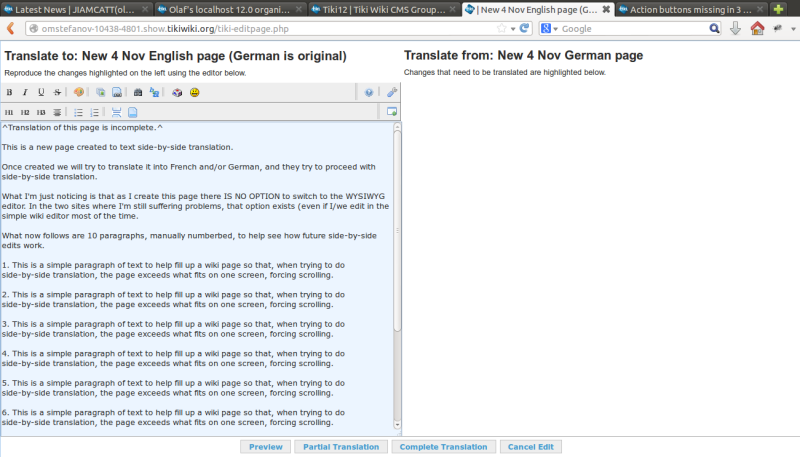Insert a Heading 3 with H3
The width and height of the screenshot is (800, 457).
coord(41,112)
